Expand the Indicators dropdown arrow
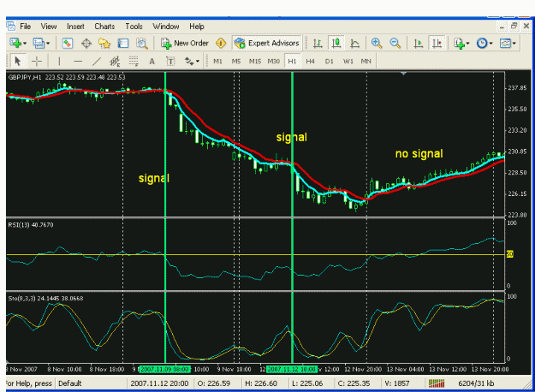The width and height of the screenshot is (535, 392). pyautogui.click(x=467, y=44)
